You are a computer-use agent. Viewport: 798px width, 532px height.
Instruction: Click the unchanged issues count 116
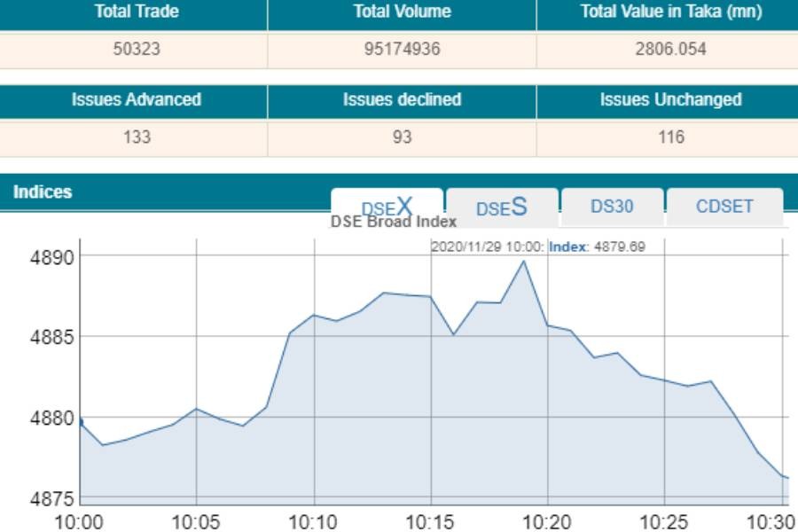(x=670, y=137)
